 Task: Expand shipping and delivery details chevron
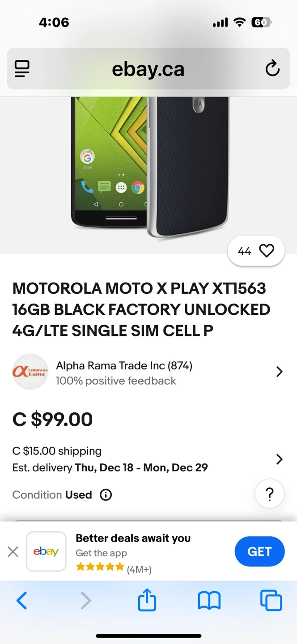(279, 459)
